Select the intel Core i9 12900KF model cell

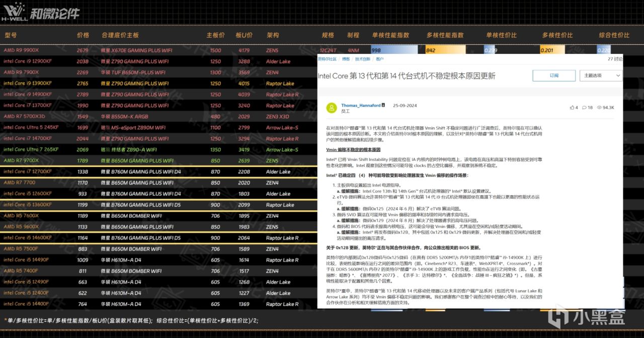pyautogui.click(x=28, y=61)
